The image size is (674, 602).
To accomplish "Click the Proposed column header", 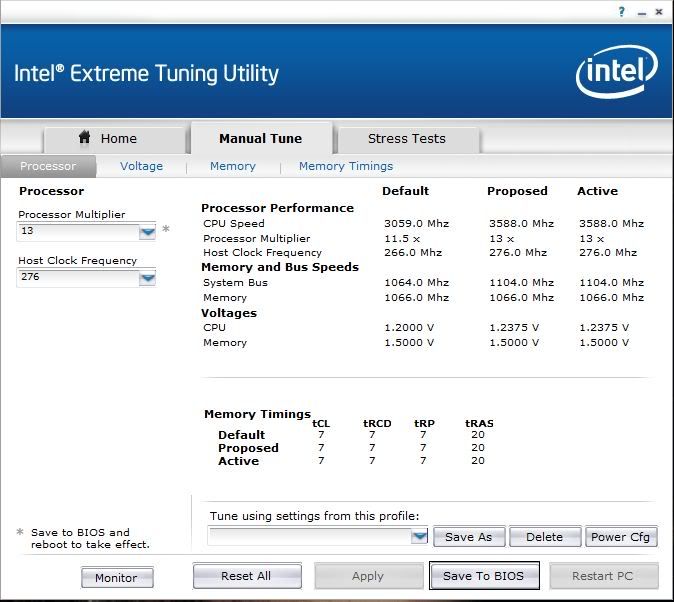I will click(518, 191).
